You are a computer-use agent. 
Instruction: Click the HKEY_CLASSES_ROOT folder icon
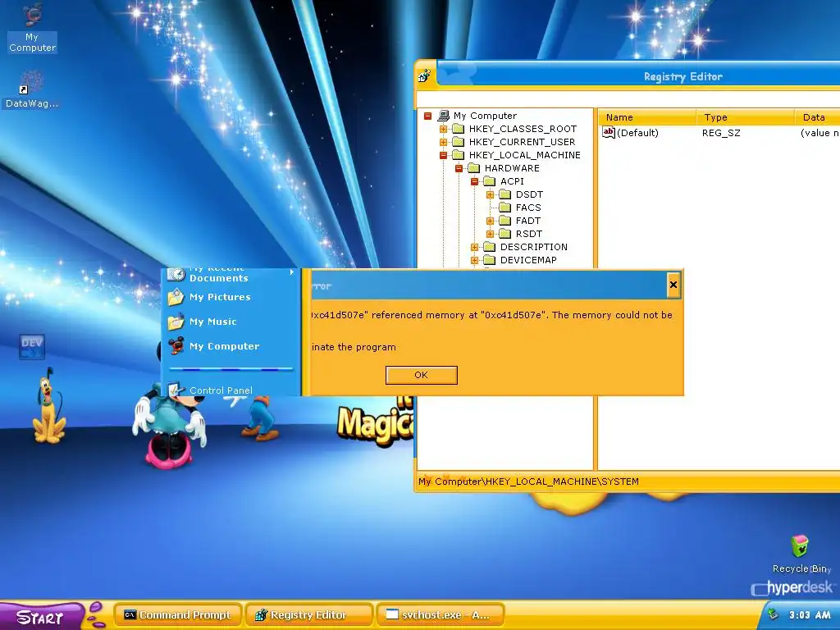(458, 129)
